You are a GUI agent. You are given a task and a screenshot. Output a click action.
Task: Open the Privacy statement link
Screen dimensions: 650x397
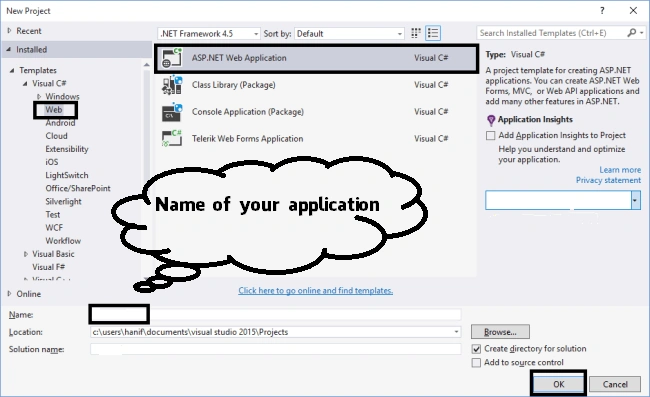[x=608, y=180]
